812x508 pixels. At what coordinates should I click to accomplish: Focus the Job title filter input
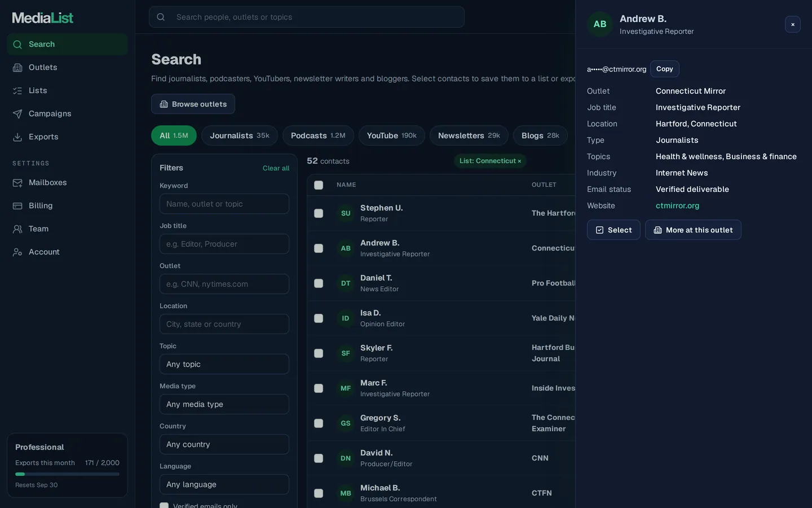224,244
